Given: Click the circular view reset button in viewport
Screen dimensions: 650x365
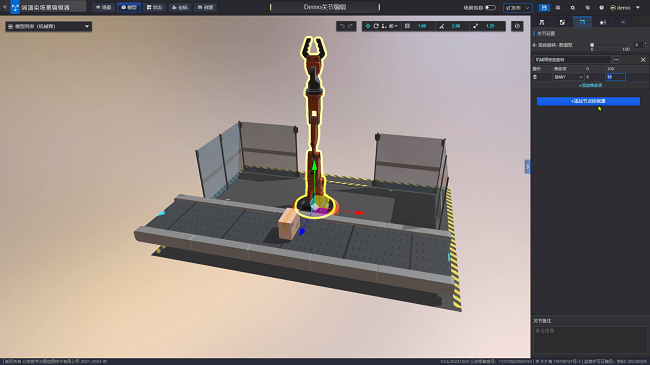Looking at the screenshot, I should pyautogui.click(x=517, y=26).
